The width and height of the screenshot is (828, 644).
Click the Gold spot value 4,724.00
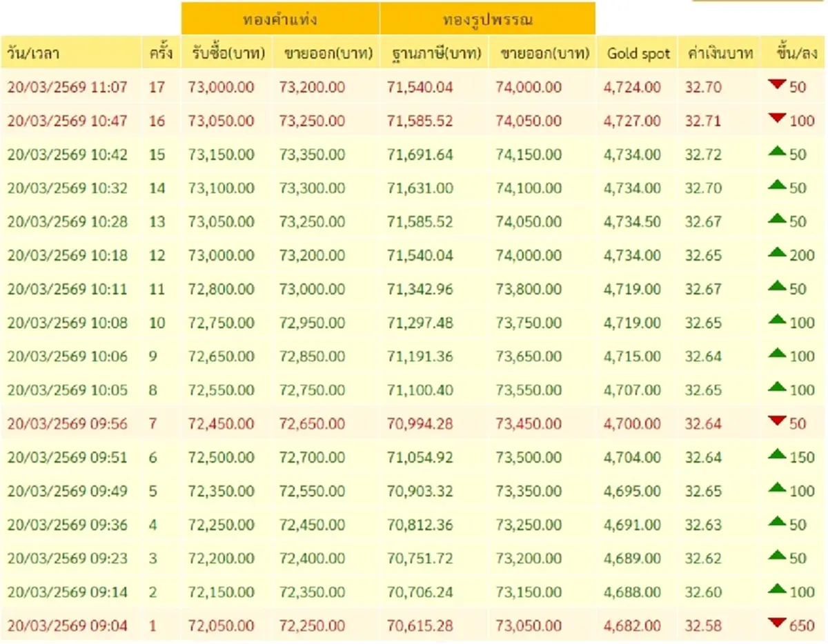tap(632, 87)
